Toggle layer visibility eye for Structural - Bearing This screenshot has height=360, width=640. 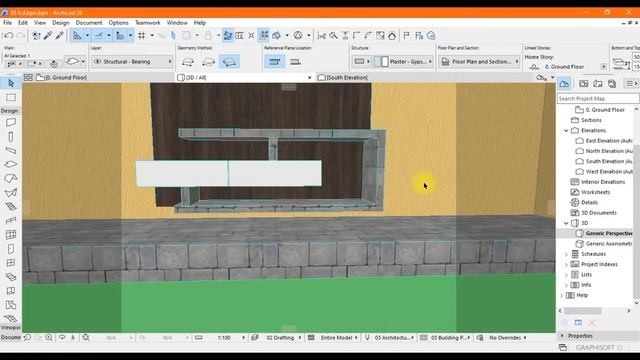[97, 62]
